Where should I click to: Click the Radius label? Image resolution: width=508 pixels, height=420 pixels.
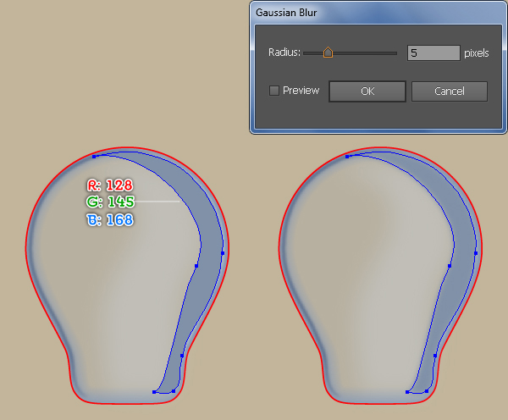284,52
